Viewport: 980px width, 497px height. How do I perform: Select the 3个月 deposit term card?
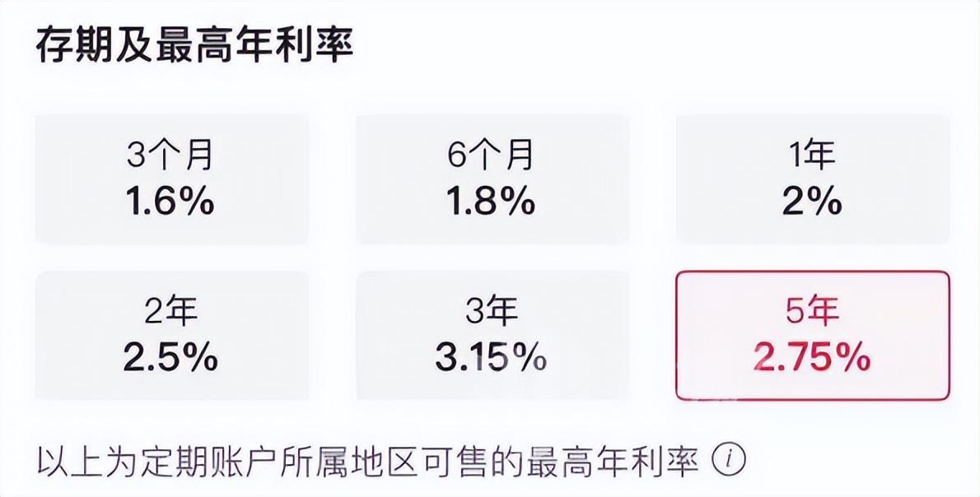pyautogui.click(x=171, y=179)
